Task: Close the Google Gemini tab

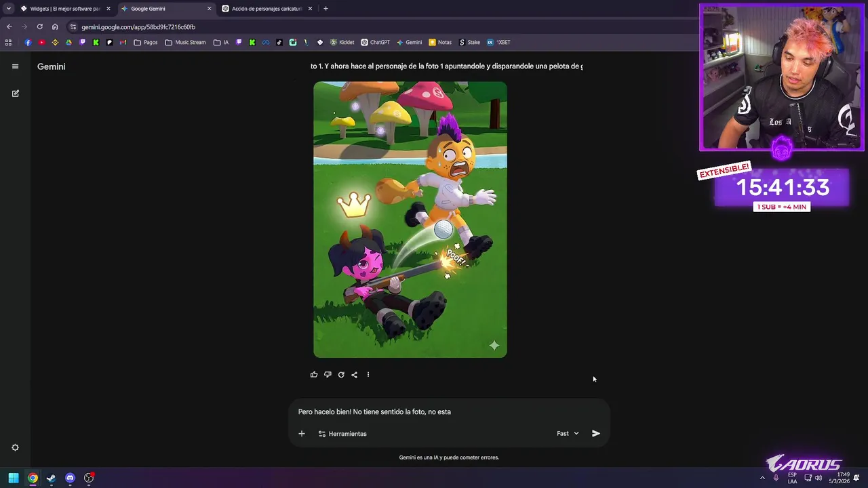Action: pos(209,9)
